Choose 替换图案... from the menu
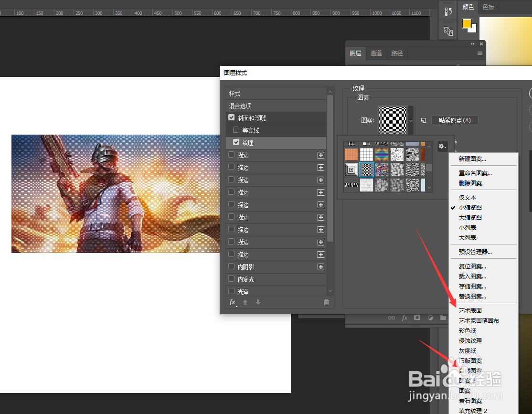 [472, 297]
